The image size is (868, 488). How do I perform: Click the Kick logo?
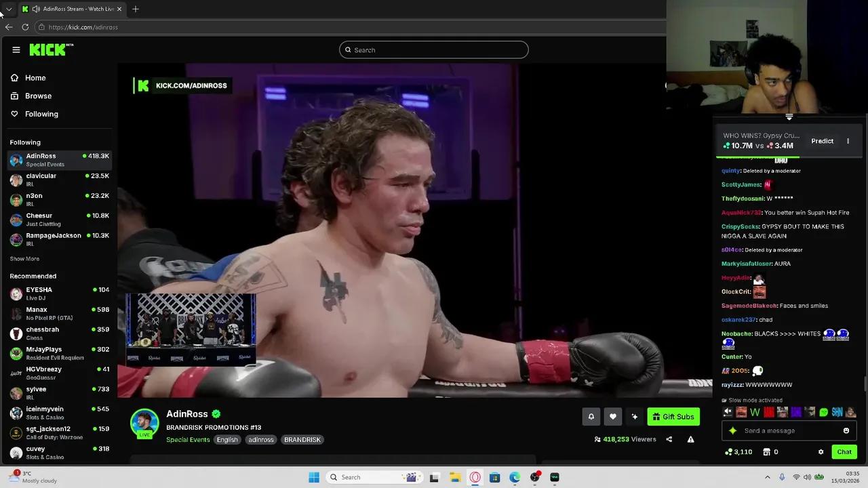(51, 49)
